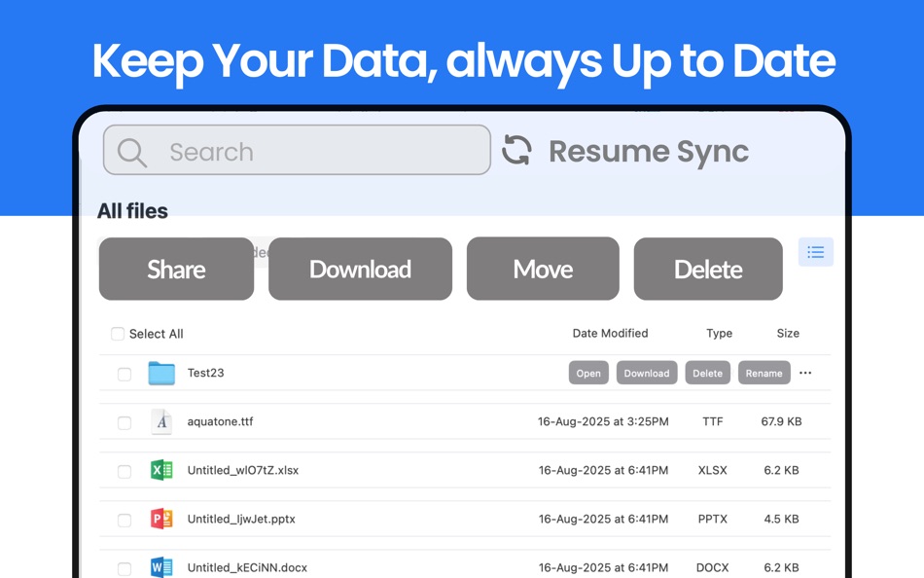Click the Move button
Viewport: 924px width, 578px height.
543,270
